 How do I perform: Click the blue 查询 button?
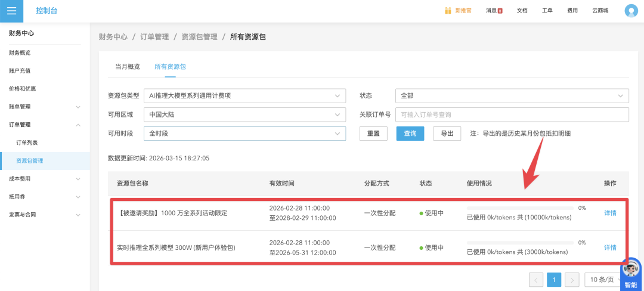[410, 134]
